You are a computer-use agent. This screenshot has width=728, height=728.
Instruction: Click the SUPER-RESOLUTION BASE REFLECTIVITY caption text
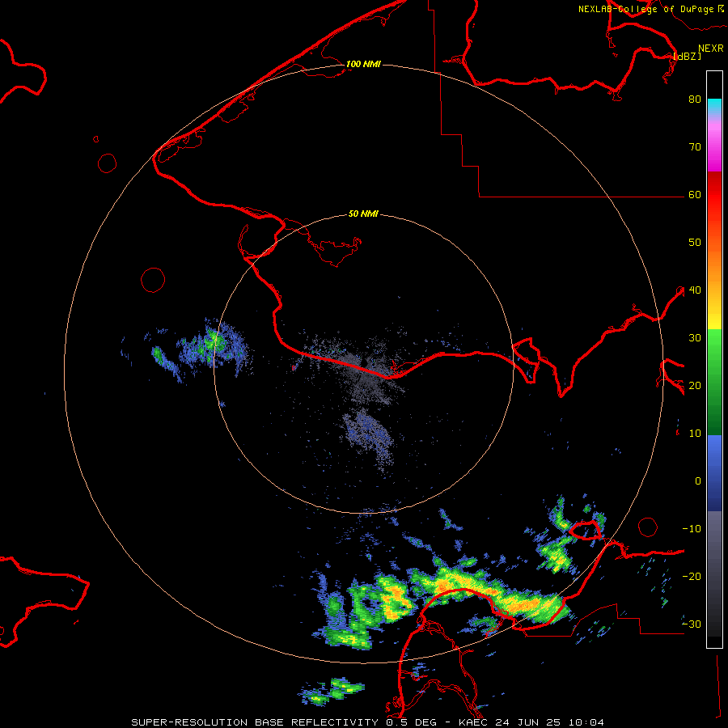(255, 722)
